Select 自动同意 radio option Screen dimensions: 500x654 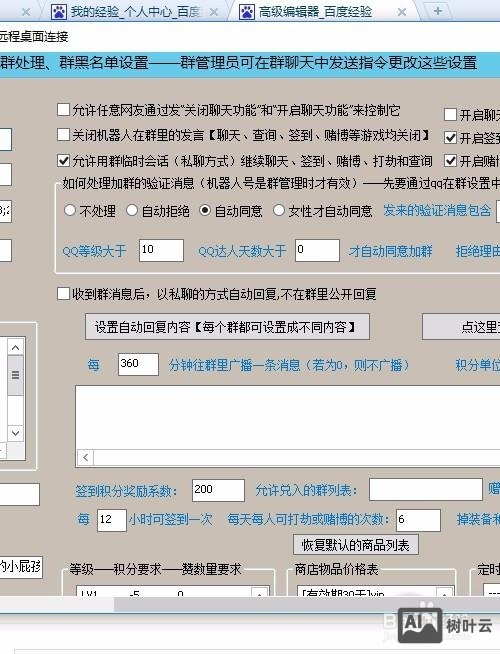coord(205,210)
